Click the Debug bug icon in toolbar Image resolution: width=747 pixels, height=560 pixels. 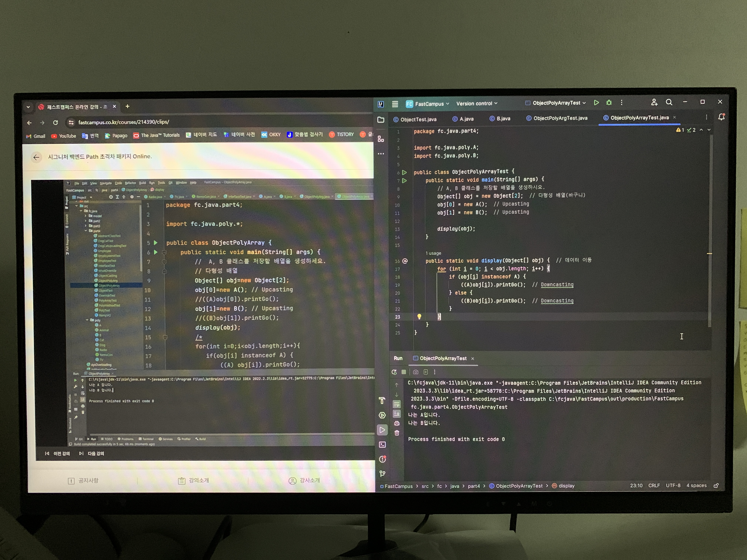pyautogui.click(x=609, y=103)
